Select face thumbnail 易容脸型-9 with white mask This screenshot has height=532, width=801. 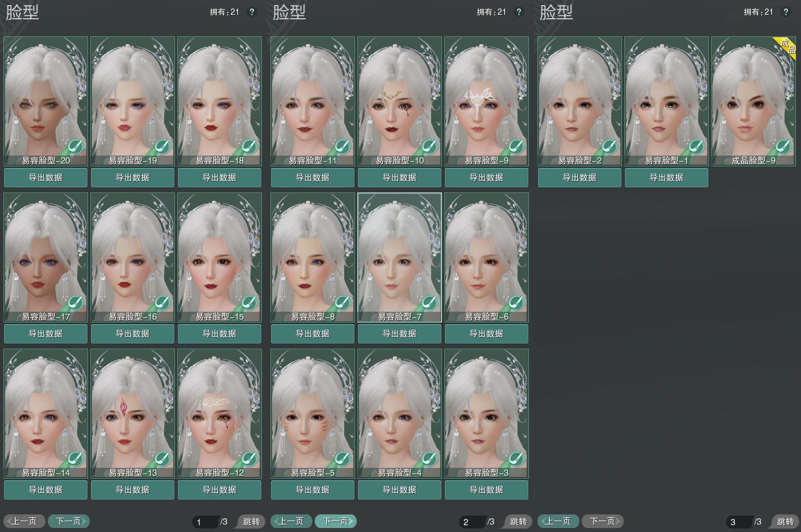click(487, 101)
